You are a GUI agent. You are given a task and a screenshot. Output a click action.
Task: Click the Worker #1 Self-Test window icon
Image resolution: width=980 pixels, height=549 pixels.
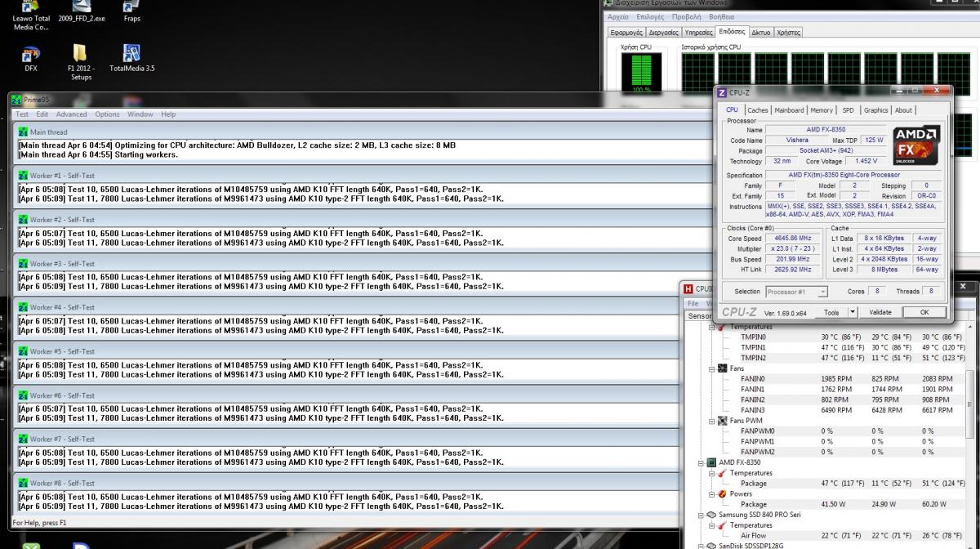(23, 176)
